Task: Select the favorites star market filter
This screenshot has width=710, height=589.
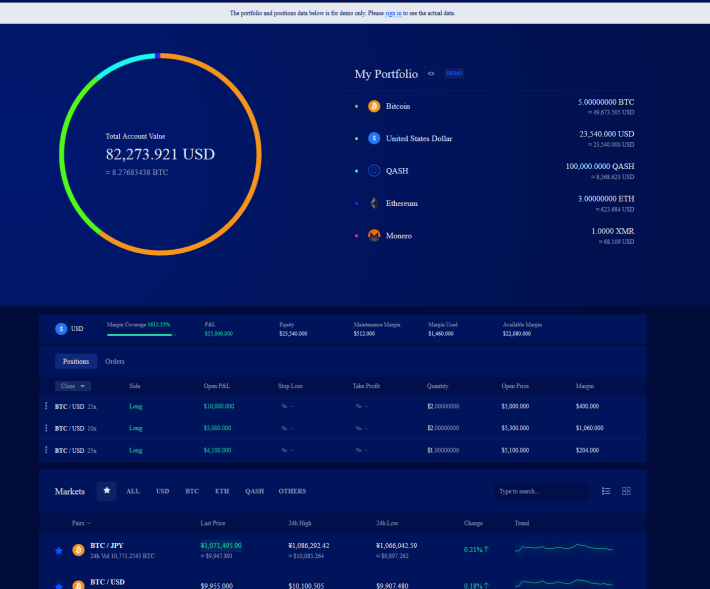Action: [106, 491]
